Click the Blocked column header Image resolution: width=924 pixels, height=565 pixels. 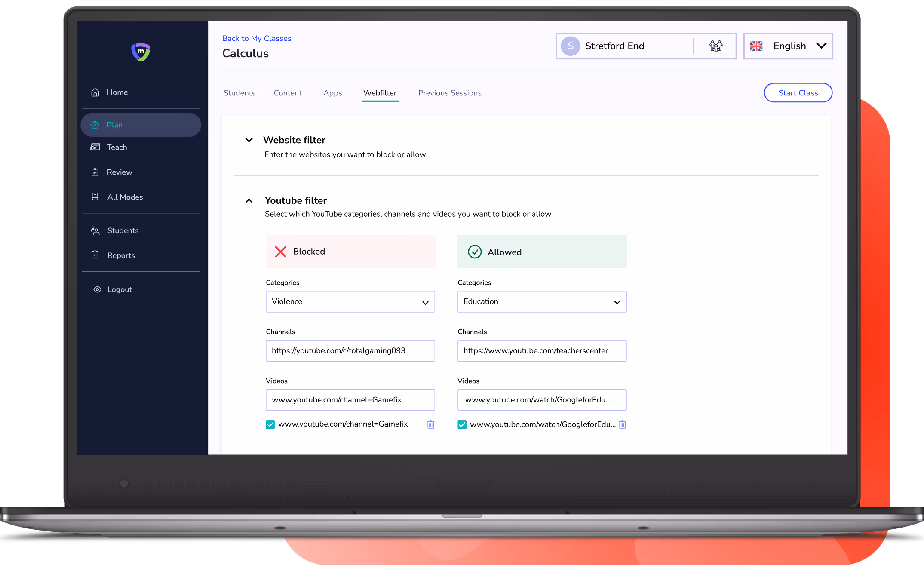351,252
